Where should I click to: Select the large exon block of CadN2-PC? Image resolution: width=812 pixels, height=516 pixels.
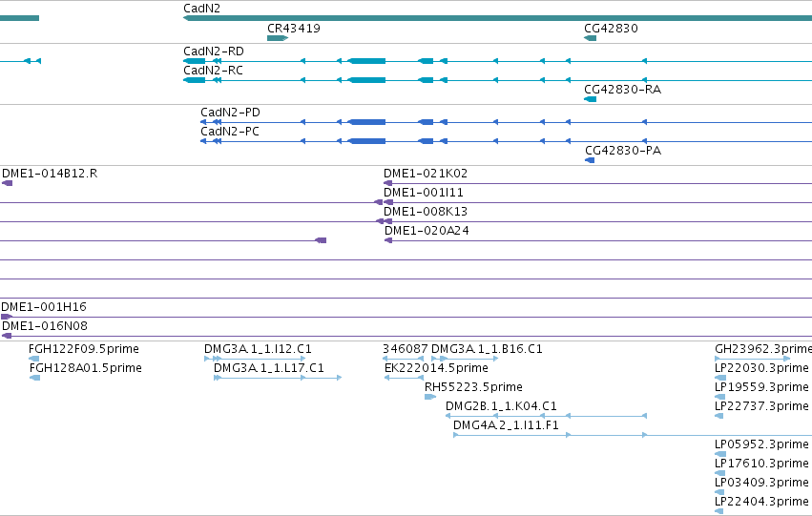(x=366, y=141)
